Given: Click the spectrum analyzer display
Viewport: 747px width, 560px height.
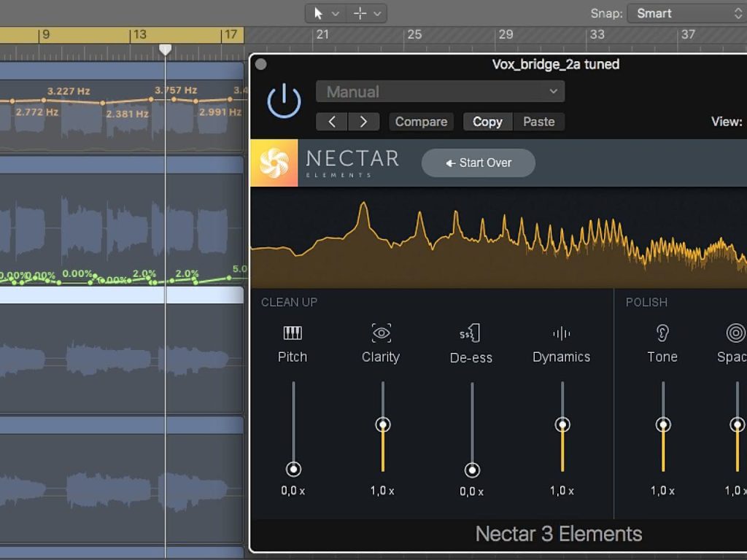Looking at the screenshot, I should coord(498,238).
